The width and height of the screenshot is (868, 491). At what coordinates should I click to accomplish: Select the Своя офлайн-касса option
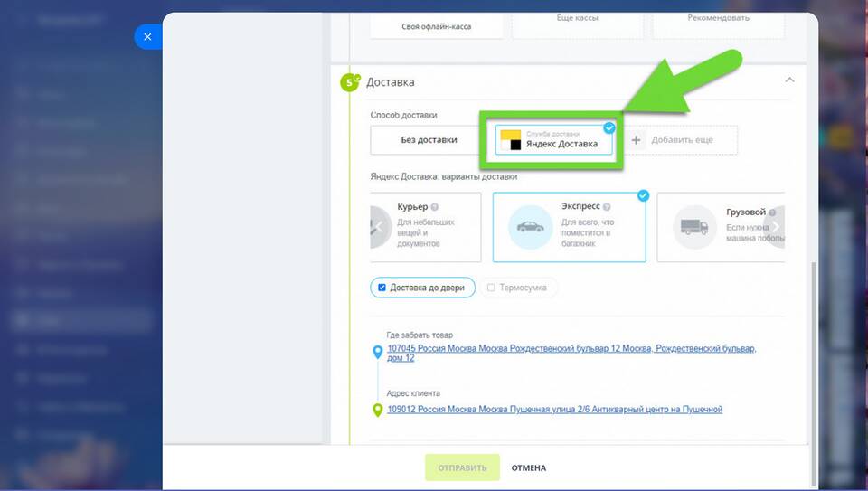click(437, 26)
